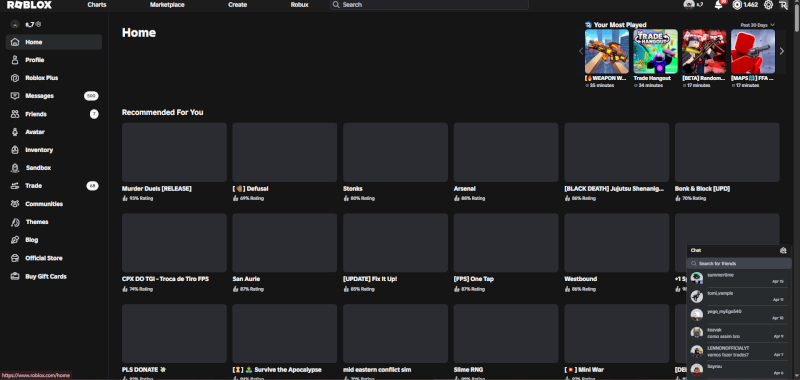Open Bonk & Block [UPD] game title
800x380 pixels.
coord(702,189)
